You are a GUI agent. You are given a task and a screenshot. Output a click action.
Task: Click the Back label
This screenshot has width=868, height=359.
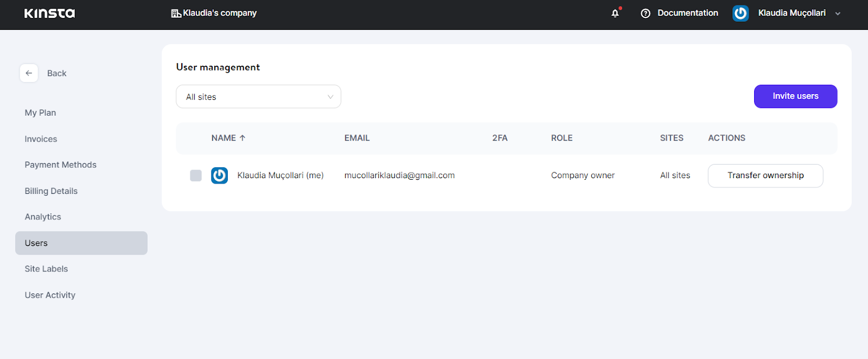tap(56, 73)
